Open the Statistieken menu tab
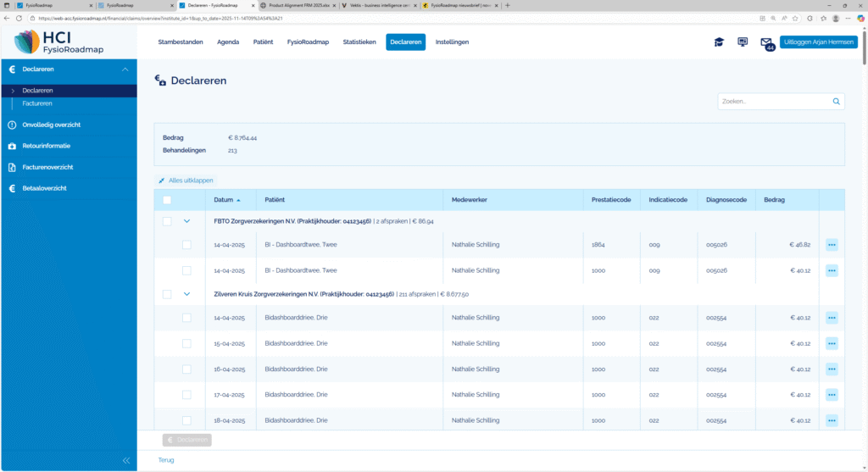Image resolution: width=868 pixels, height=472 pixels. tap(359, 42)
